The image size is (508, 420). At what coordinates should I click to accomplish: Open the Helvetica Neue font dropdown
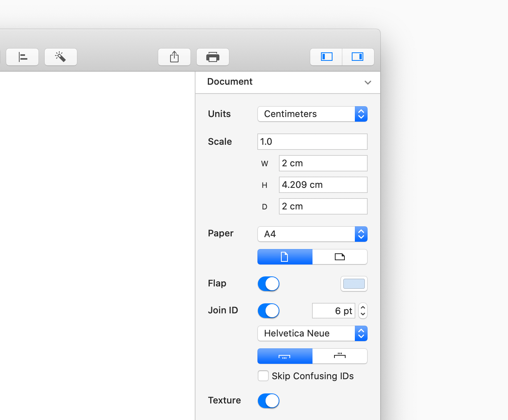(312, 333)
